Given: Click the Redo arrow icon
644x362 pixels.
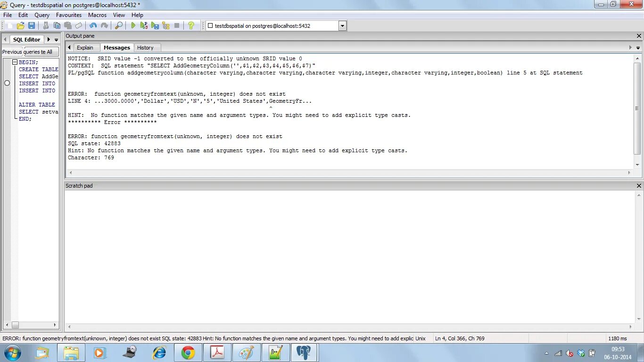Looking at the screenshot, I should click(104, 25).
